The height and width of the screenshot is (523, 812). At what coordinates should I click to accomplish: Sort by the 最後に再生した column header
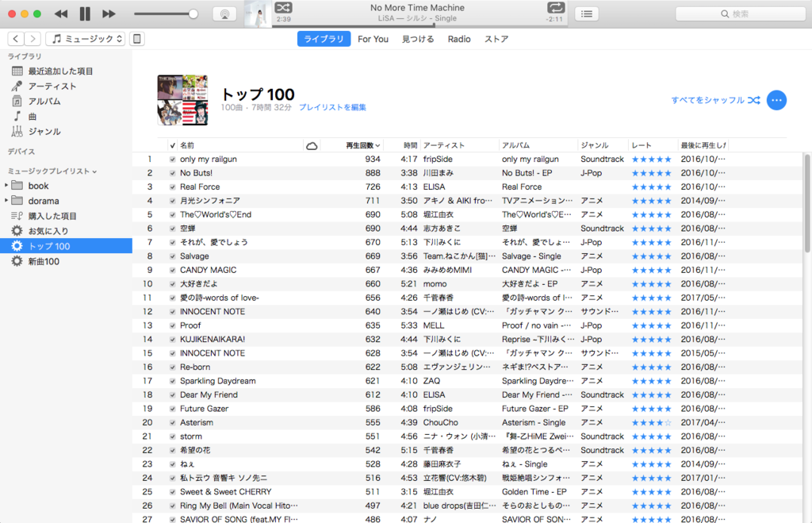pyautogui.click(x=703, y=145)
